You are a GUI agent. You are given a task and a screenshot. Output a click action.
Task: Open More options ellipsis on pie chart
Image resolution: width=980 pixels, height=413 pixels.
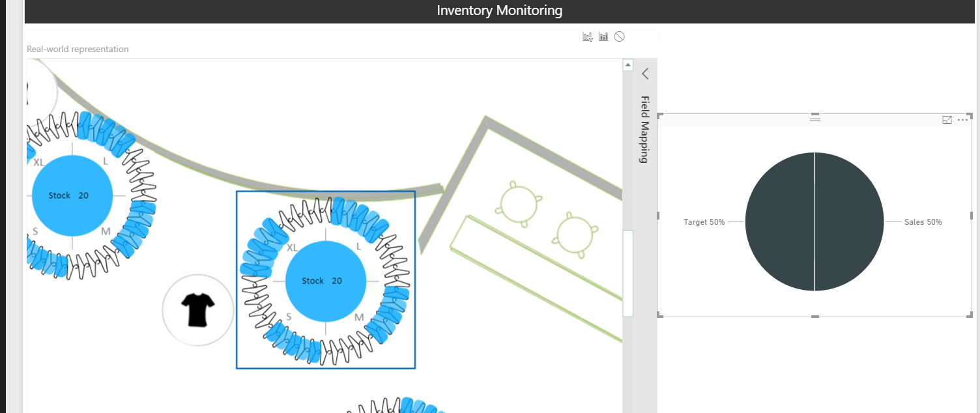(963, 120)
